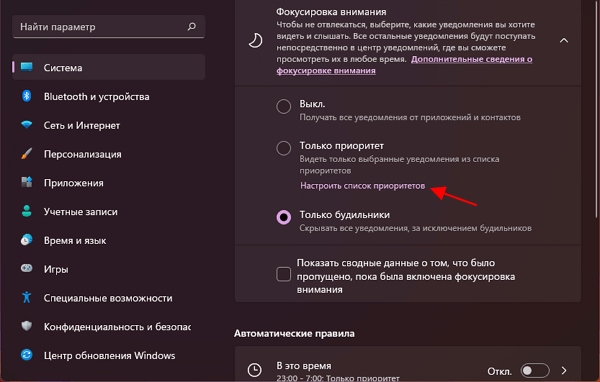The width and height of the screenshot is (600, 382).
Task: Select Только будильники radio button
Action: 284,217
